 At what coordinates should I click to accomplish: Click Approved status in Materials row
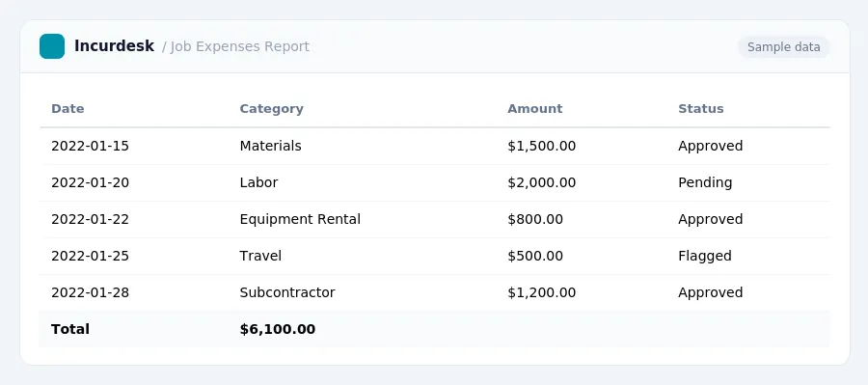tap(710, 147)
